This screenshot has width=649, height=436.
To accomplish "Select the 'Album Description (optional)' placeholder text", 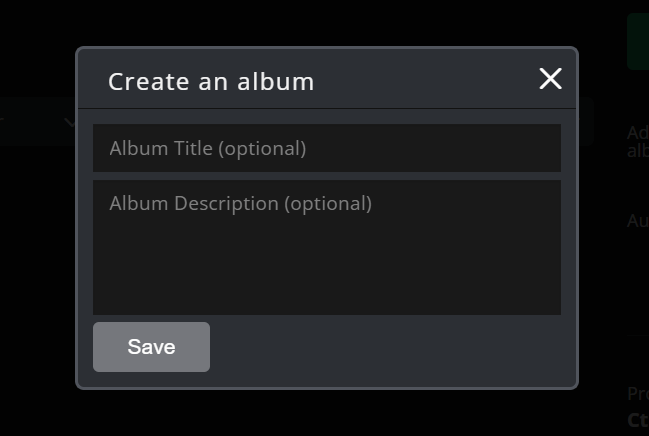I will click(240, 203).
